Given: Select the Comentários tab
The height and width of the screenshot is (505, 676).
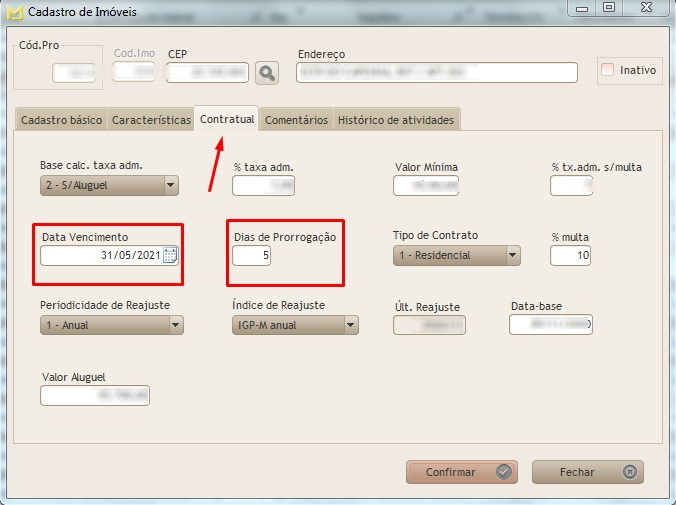Looking at the screenshot, I should pos(296,120).
